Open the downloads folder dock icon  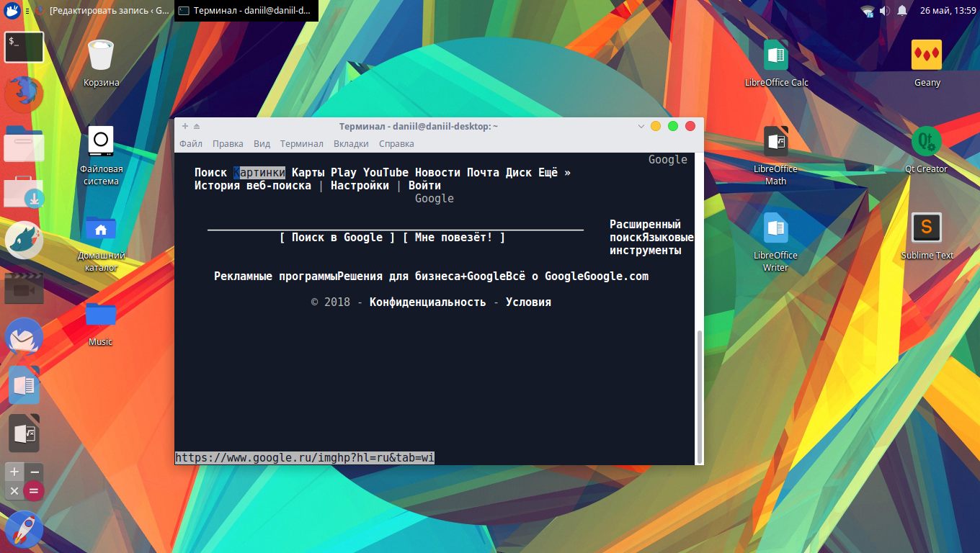coord(24,192)
